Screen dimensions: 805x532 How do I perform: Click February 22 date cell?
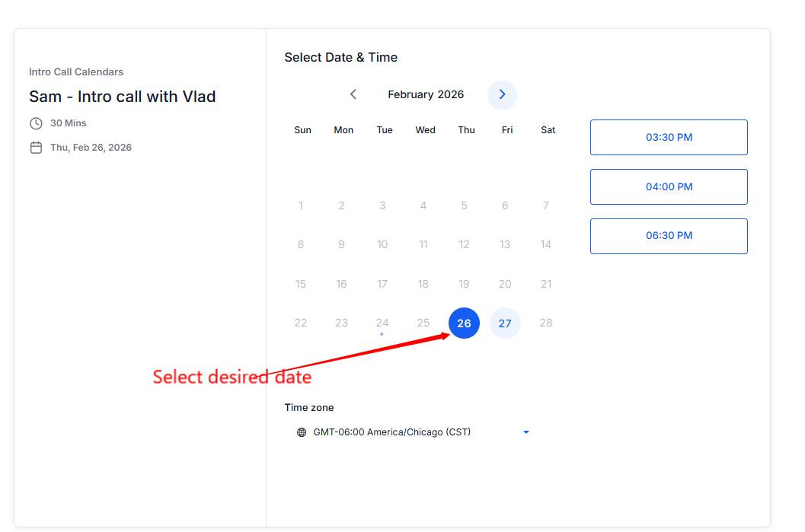(301, 323)
